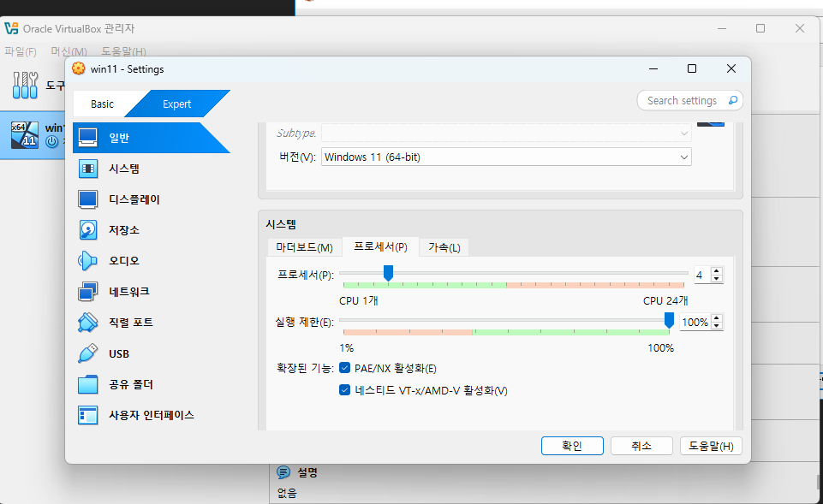Select the 오디오 speaker icon in sidebar

(87, 261)
